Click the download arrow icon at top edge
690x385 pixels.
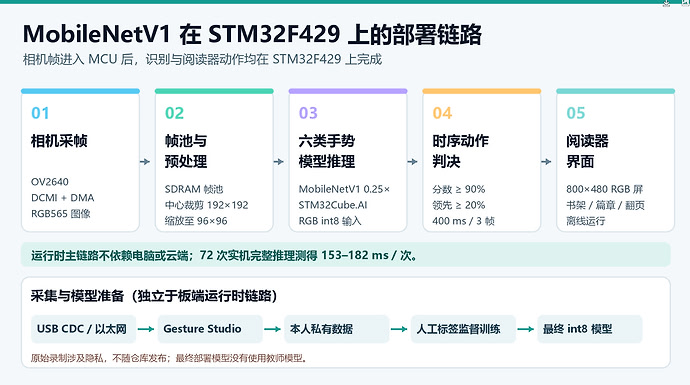pos(666,3)
